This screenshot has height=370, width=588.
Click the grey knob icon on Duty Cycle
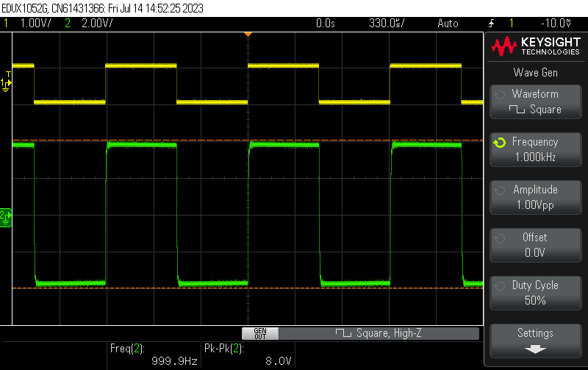pyautogui.click(x=500, y=286)
